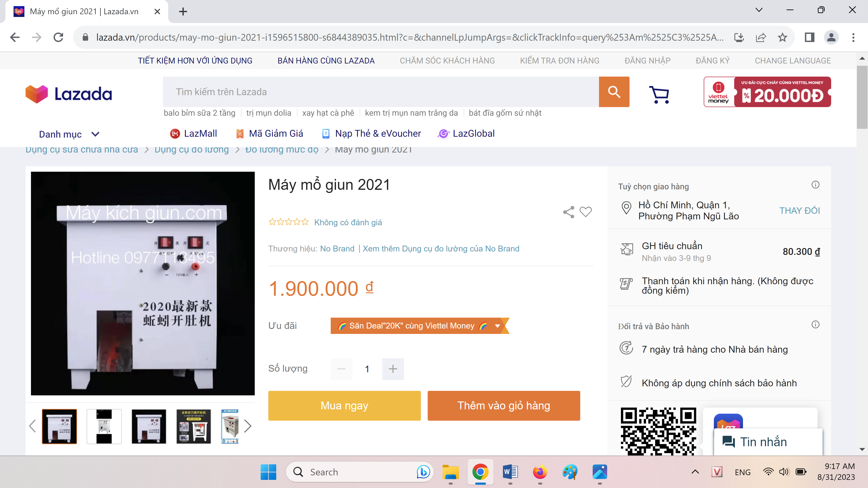868x488 pixels.
Task: Select the fourth product thumbnail image
Action: (x=193, y=426)
